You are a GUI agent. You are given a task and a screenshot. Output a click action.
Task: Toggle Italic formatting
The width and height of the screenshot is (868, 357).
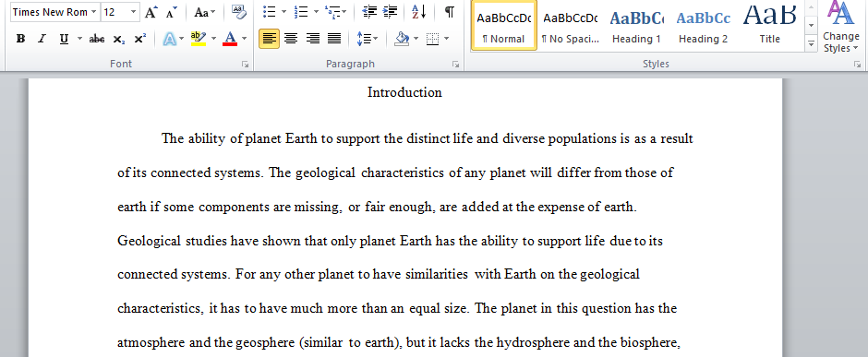42,39
